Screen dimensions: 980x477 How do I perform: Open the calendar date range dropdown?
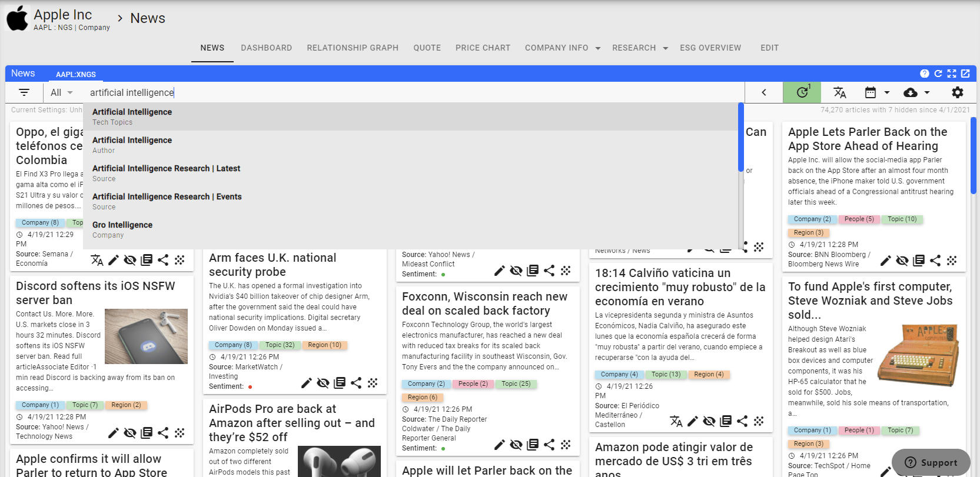click(x=876, y=92)
